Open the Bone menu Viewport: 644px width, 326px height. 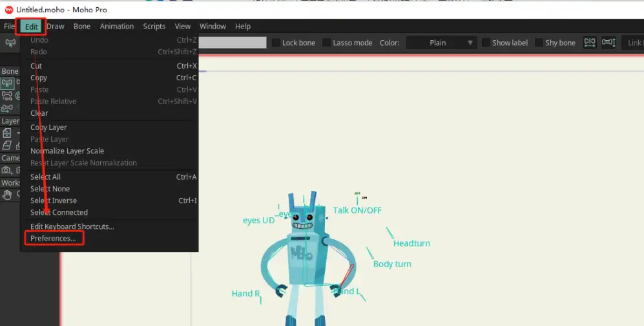pos(82,27)
